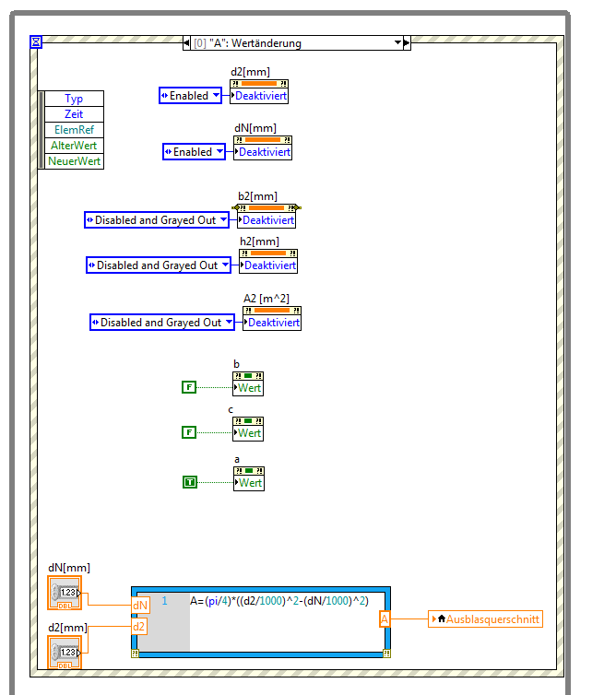
Task: Select the a boolean property node header
Action: click(x=249, y=471)
